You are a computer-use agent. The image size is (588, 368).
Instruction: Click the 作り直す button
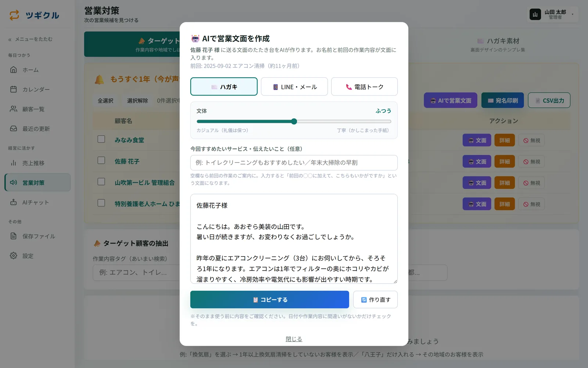pos(375,300)
